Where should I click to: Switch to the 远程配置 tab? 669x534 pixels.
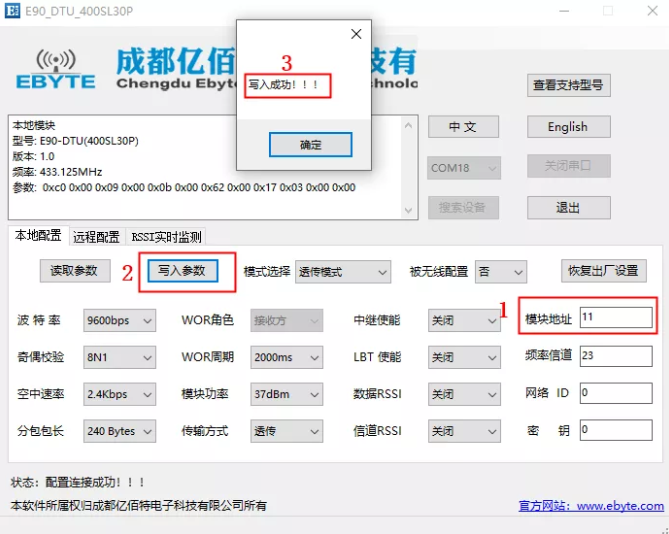tap(96, 237)
